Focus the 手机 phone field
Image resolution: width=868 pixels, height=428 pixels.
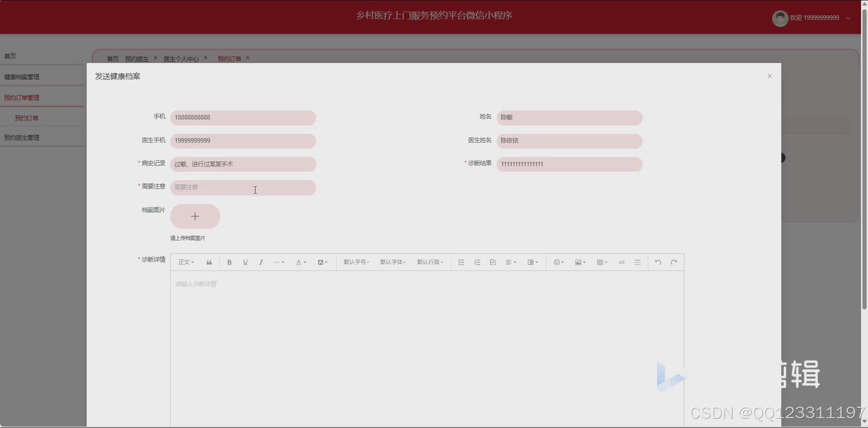[243, 118]
